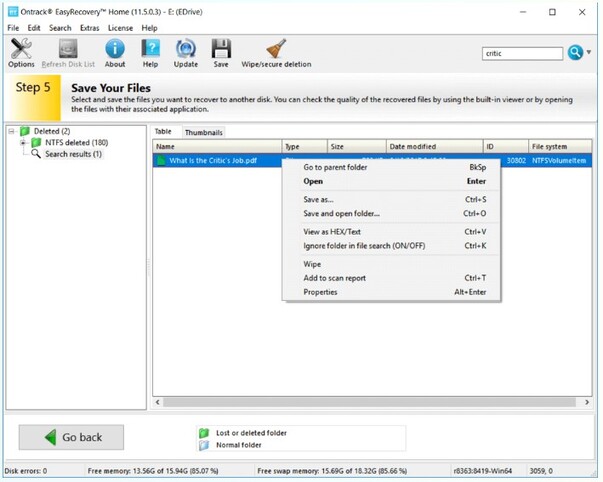Choose Save as... from context menu

[319, 199]
